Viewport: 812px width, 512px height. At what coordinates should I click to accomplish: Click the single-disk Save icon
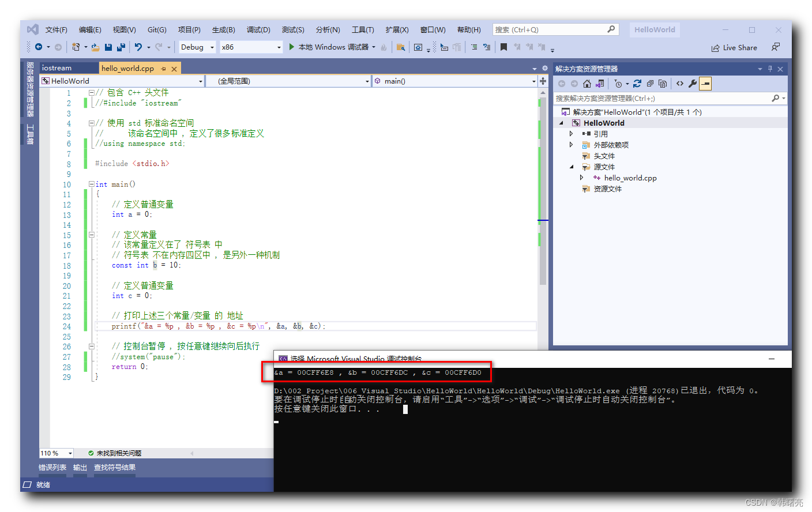[x=108, y=47]
